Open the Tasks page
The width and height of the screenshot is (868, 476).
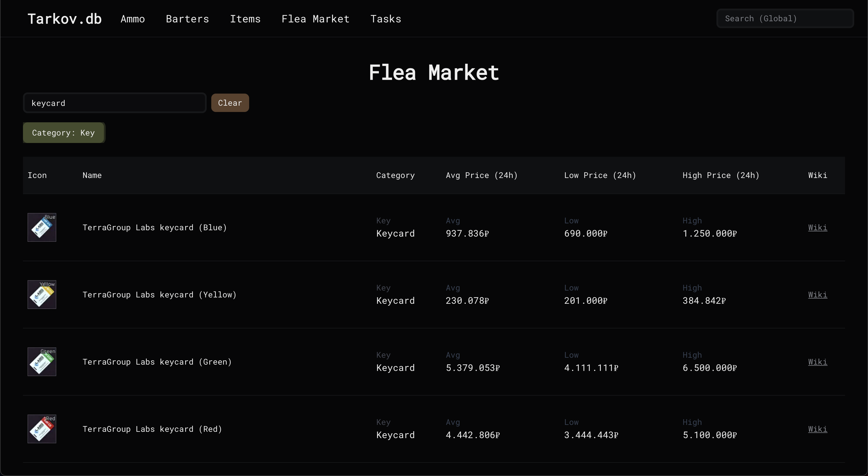[386, 19]
